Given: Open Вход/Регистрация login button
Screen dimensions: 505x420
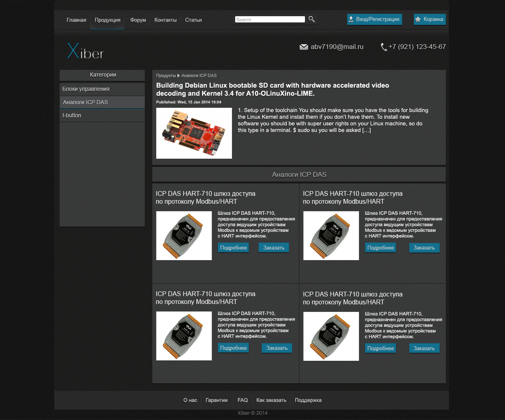Looking at the screenshot, I should coord(374,19).
